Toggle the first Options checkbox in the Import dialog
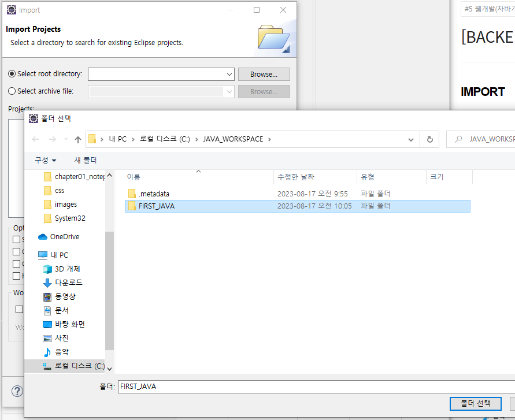Viewport: 515px width, 420px height. (16, 239)
